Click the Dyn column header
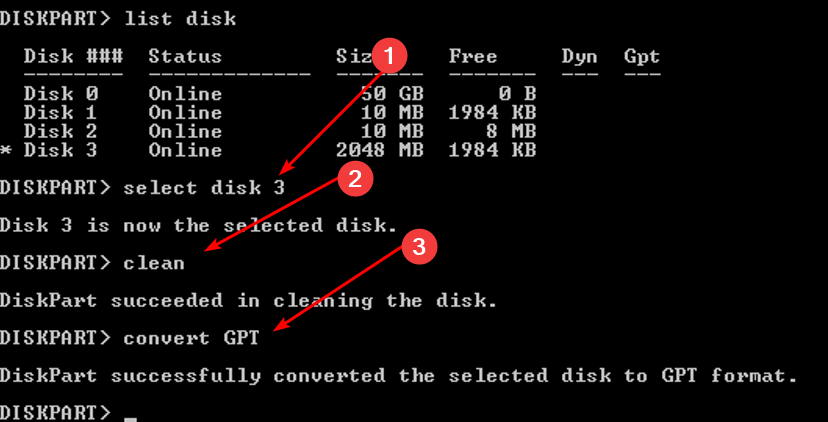Screen dimensions: 828x422 click(x=579, y=56)
